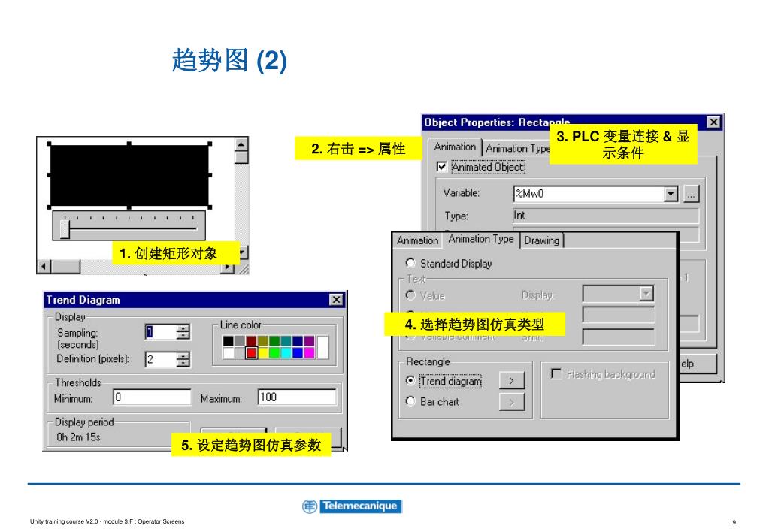The height and width of the screenshot is (532, 769).
Task: Click the scroll-left arrow under the rectangle editor
Action: [44, 266]
